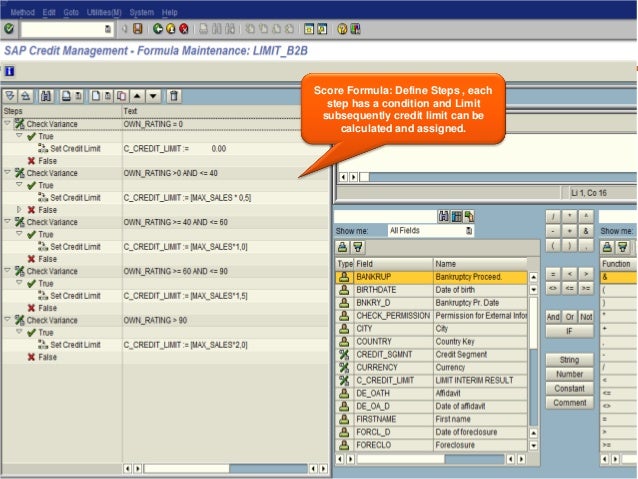The image size is (638, 479).
Task: Click the Number button
Action: pyautogui.click(x=569, y=374)
